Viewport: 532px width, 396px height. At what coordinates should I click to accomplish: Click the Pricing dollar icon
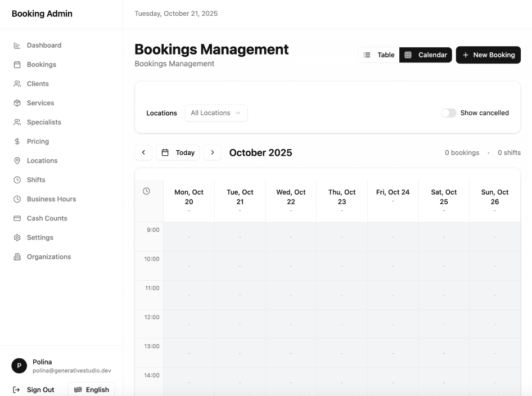pyautogui.click(x=17, y=142)
